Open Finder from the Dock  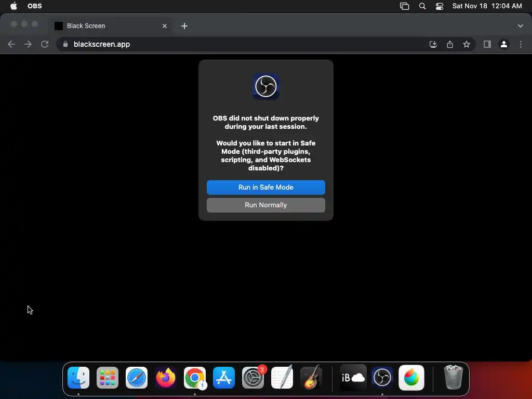click(x=78, y=378)
